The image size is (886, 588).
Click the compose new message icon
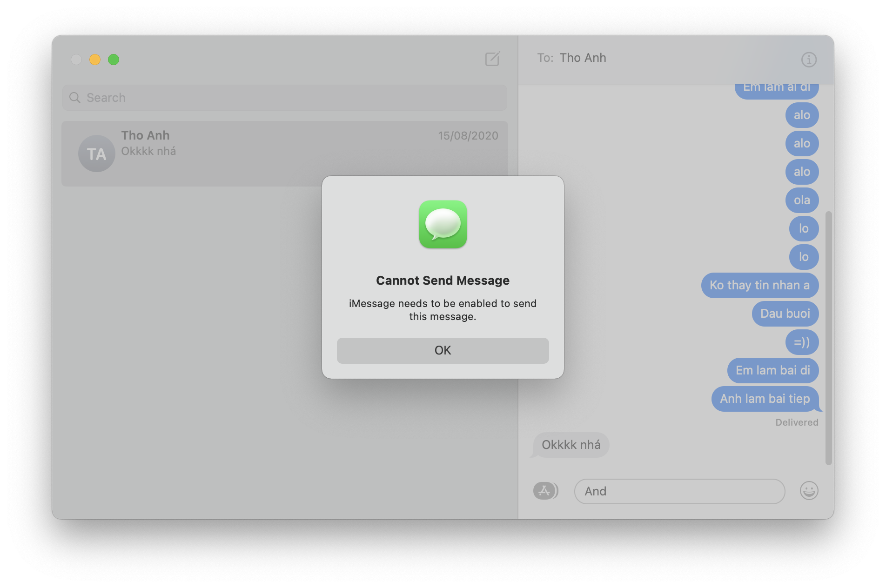tap(492, 59)
